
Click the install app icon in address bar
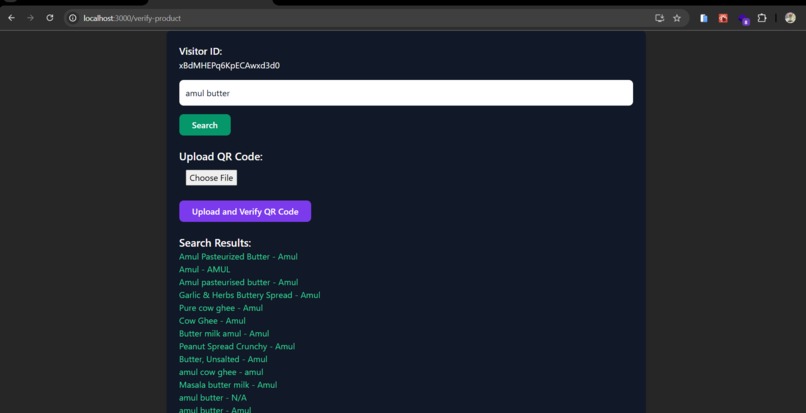point(660,18)
